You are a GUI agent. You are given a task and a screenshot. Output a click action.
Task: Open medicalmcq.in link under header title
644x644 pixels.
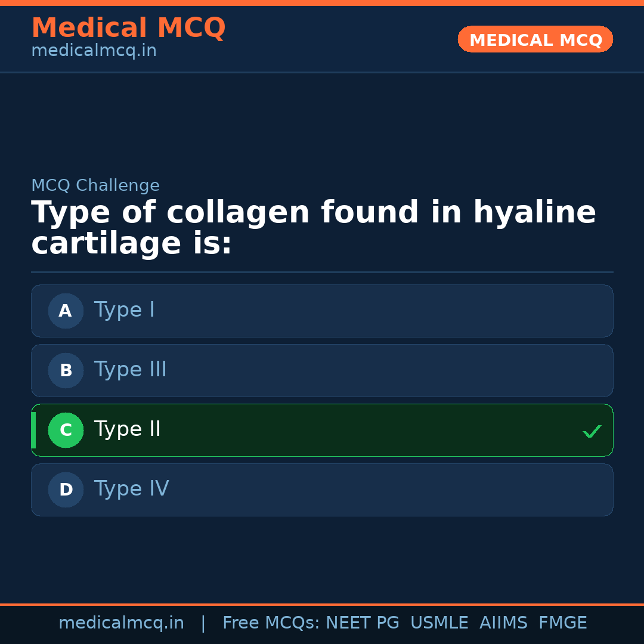[94, 51]
